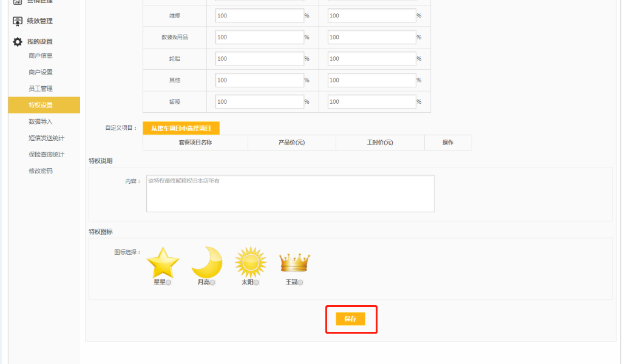Collapse the 我的设置 sidebar section
This screenshot has height=364, width=627.
click(39, 42)
